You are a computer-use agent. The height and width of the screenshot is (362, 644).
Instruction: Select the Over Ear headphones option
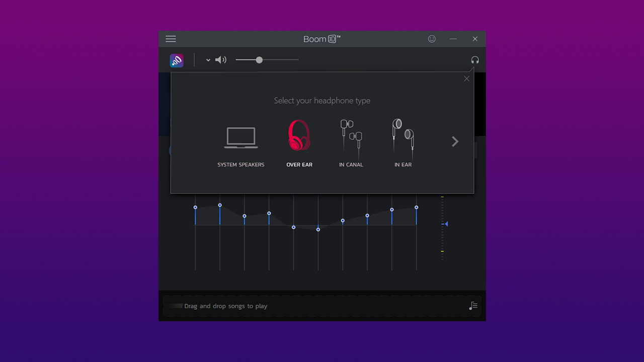tap(299, 136)
